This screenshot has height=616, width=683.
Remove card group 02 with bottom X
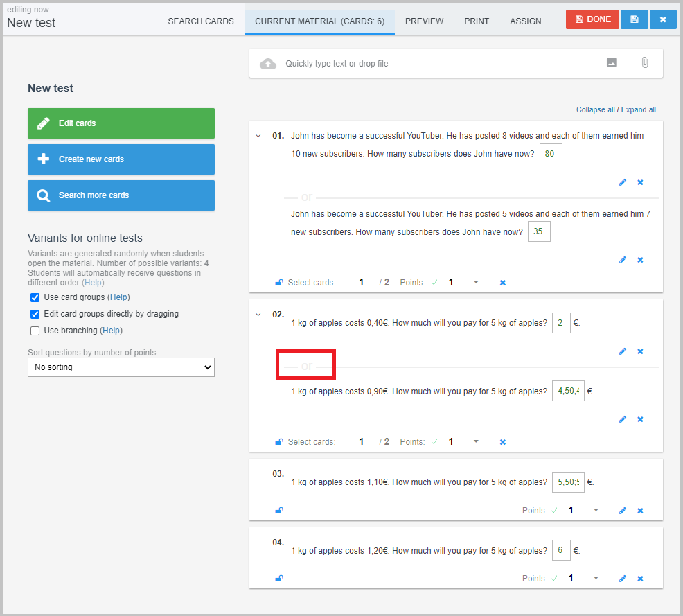tap(503, 442)
